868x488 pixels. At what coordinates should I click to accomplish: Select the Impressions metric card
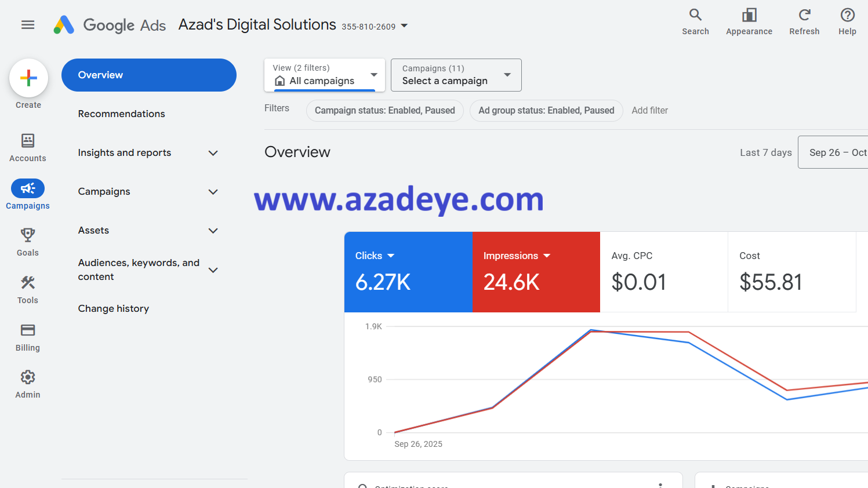pyautogui.click(x=536, y=272)
